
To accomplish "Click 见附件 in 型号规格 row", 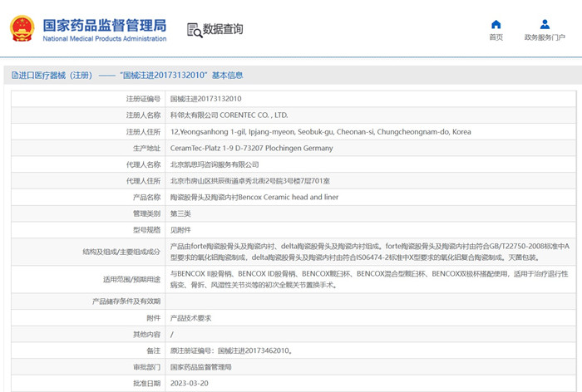I will pos(180,230).
